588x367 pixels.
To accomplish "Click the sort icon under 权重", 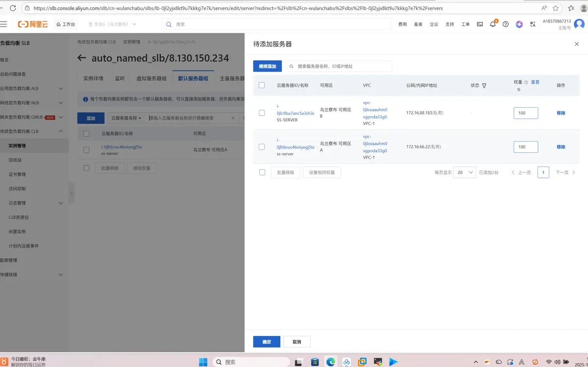I will click(518, 90).
